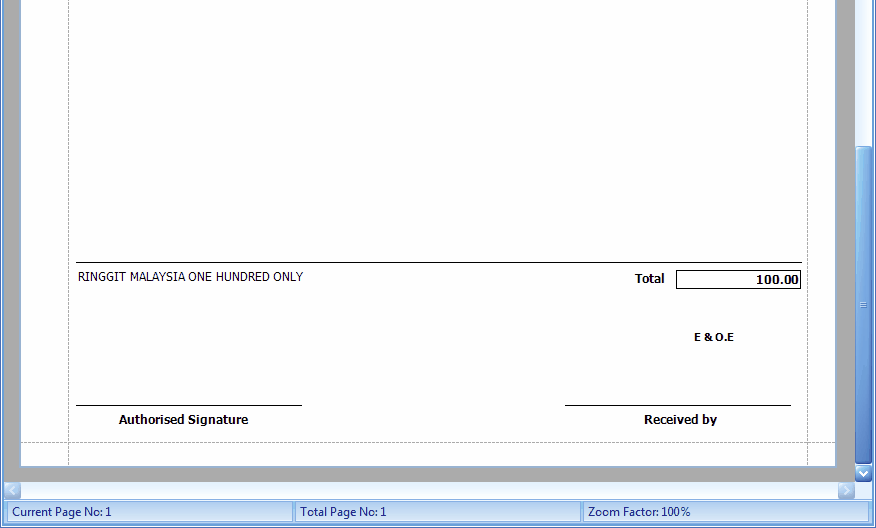This screenshot has width=876, height=528.
Task: Click the Authorised Signature label
Action: point(183,420)
